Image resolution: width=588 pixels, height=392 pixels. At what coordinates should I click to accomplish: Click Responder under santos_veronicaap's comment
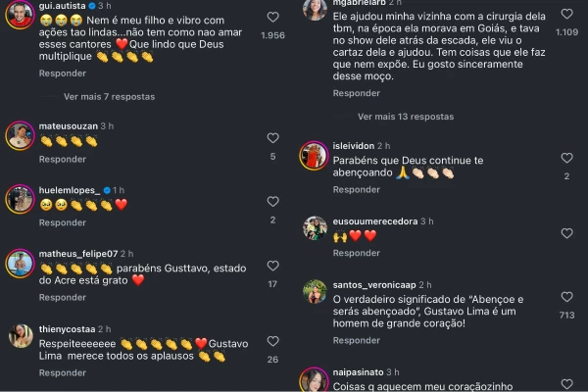pos(357,340)
